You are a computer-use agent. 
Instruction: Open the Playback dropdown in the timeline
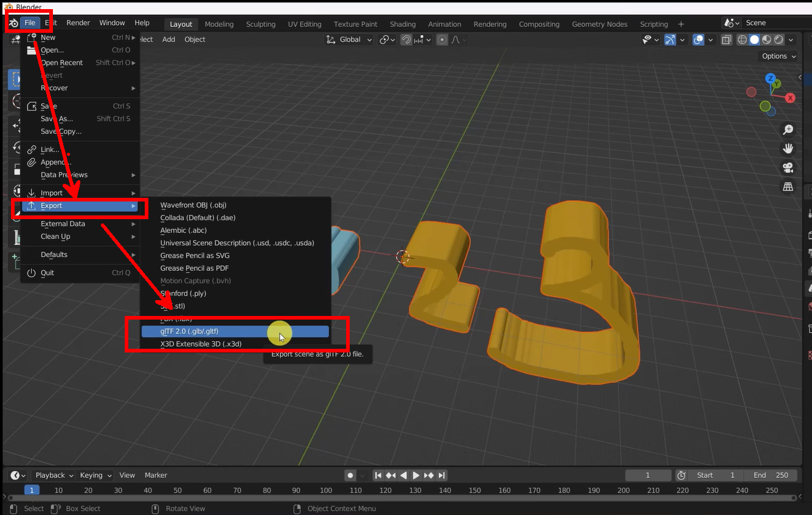54,475
